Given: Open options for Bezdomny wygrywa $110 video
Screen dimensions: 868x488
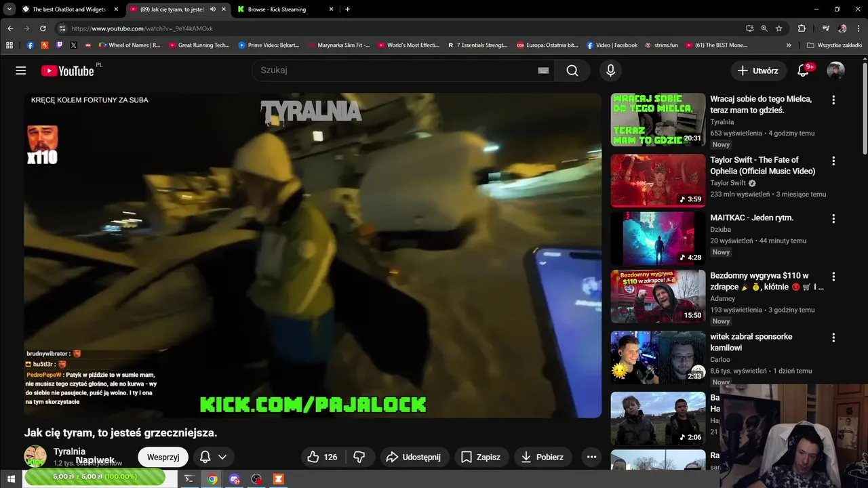Looking at the screenshot, I should pyautogui.click(x=833, y=277).
